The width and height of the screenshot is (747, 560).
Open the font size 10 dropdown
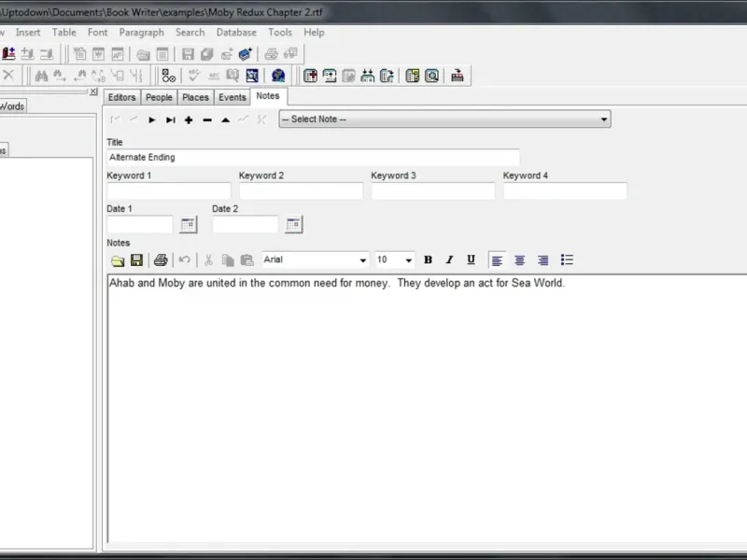click(x=408, y=260)
